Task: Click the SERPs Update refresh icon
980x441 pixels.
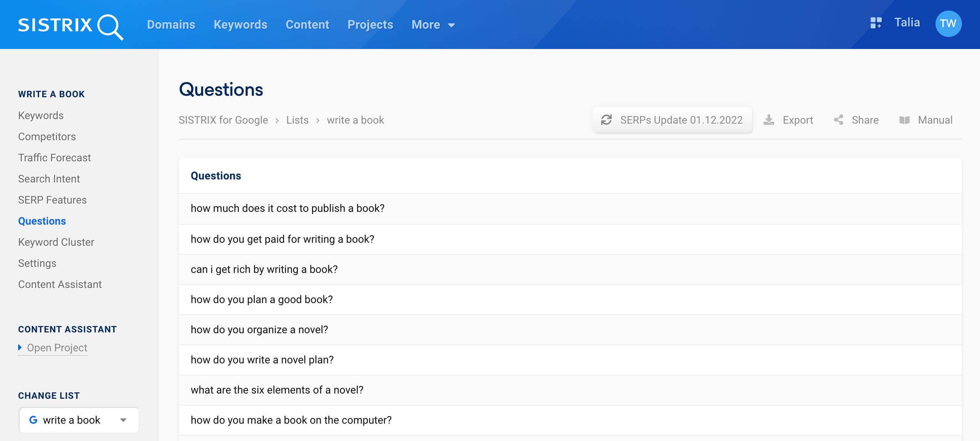Action: pos(606,120)
